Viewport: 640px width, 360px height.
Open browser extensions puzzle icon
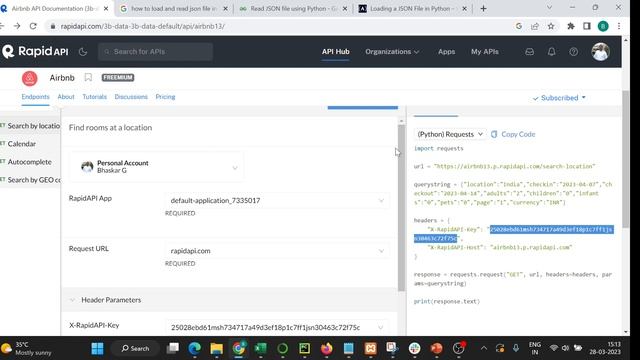[x=571, y=26]
